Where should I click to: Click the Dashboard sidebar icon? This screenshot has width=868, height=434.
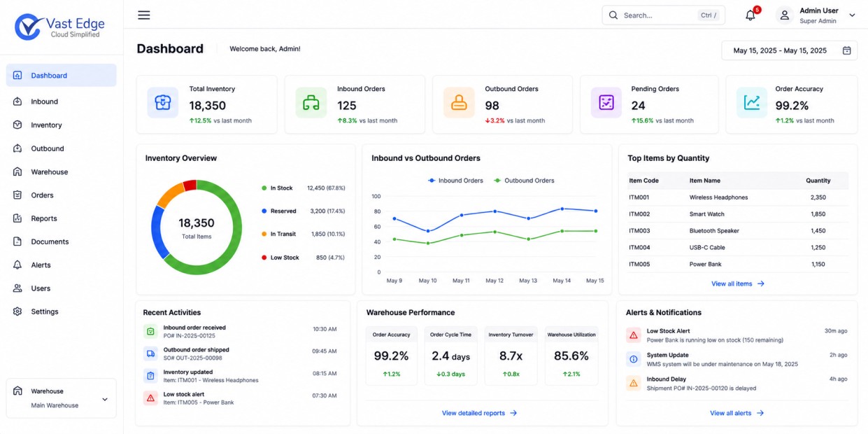(x=17, y=76)
